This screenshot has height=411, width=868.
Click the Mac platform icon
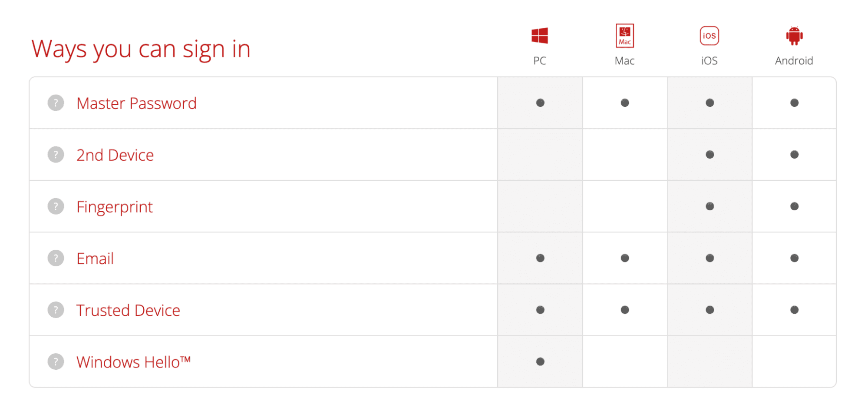coord(624,36)
